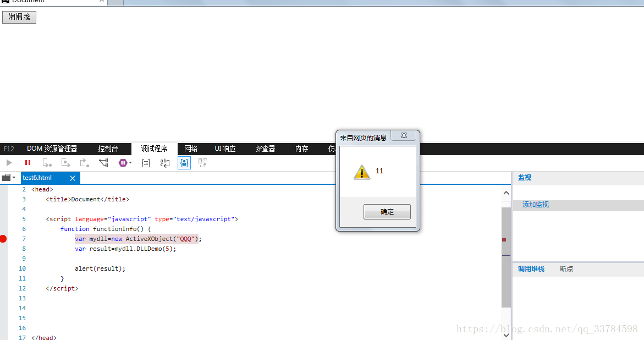Viewport: 644px width, 340px height.
Task: Select the 调试程序 tab
Action: (x=155, y=149)
